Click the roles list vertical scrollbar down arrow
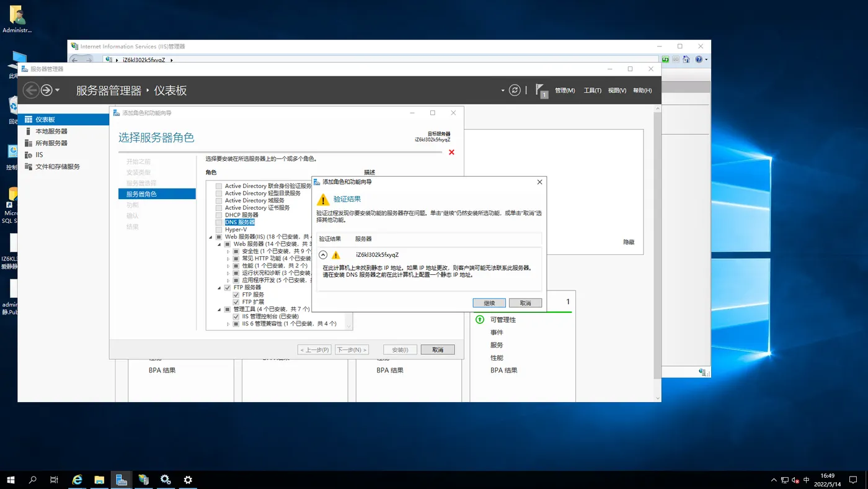 click(x=349, y=325)
